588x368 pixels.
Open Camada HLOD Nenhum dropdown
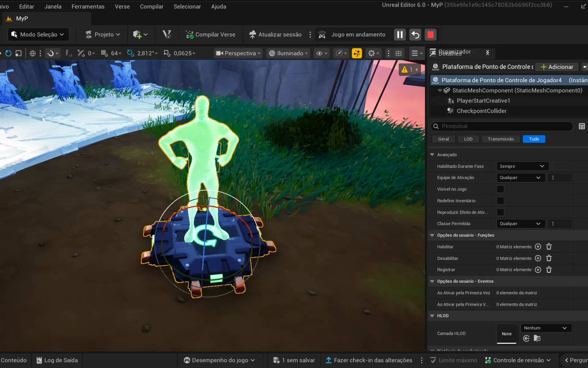(x=546, y=328)
